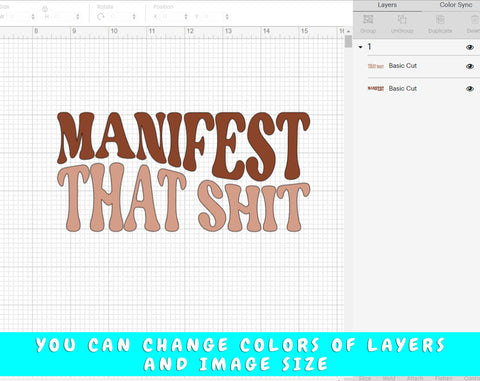
Task: Click the scrollbar up arrow
Action: click(x=348, y=31)
